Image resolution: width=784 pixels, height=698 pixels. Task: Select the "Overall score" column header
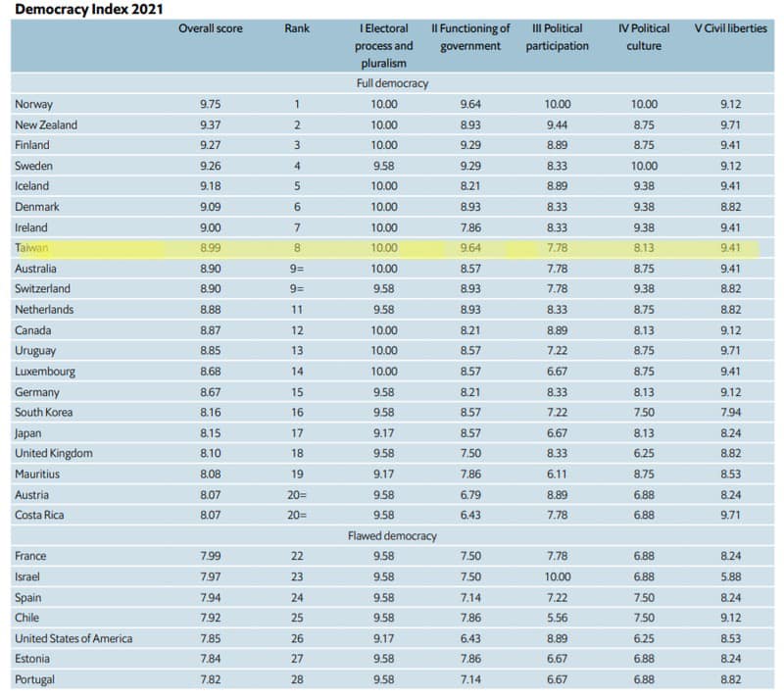pos(211,28)
